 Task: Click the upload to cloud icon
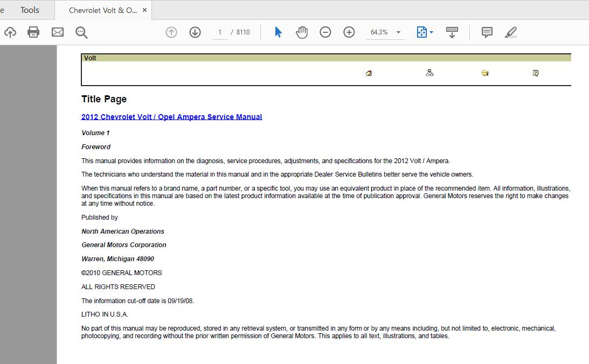(10, 32)
